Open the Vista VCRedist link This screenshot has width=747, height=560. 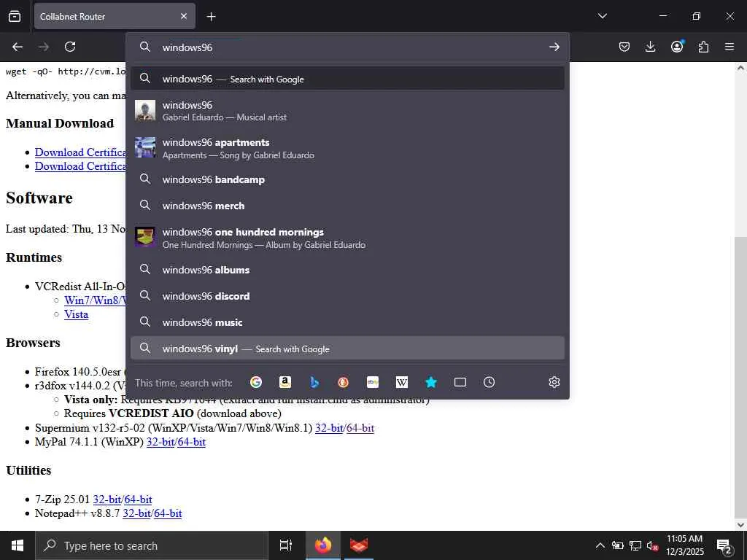(x=76, y=314)
